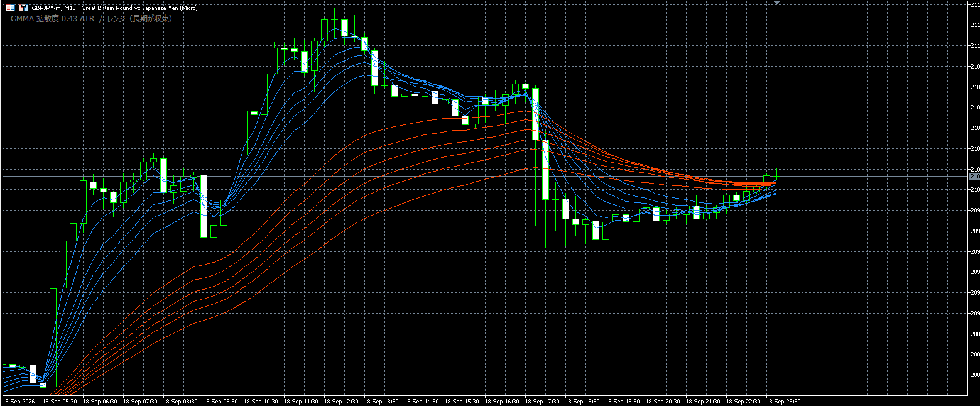Select the "18 Sep 06:30" time label
The width and height of the screenshot is (980, 406).
[99, 401]
